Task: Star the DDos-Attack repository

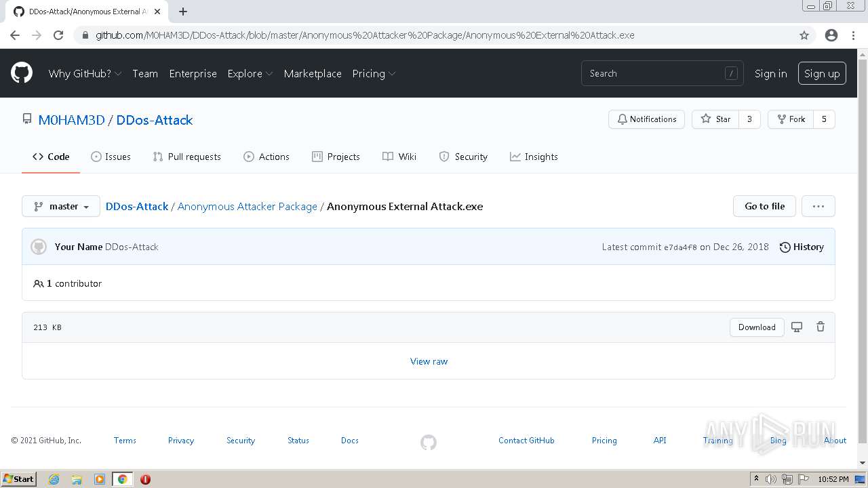Action: pyautogui.click(x=715, y=119)
